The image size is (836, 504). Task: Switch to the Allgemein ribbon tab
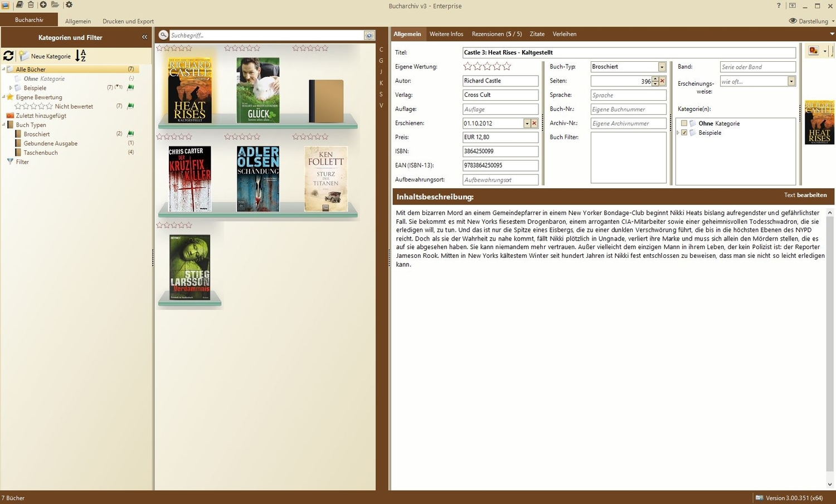(78, 21)
